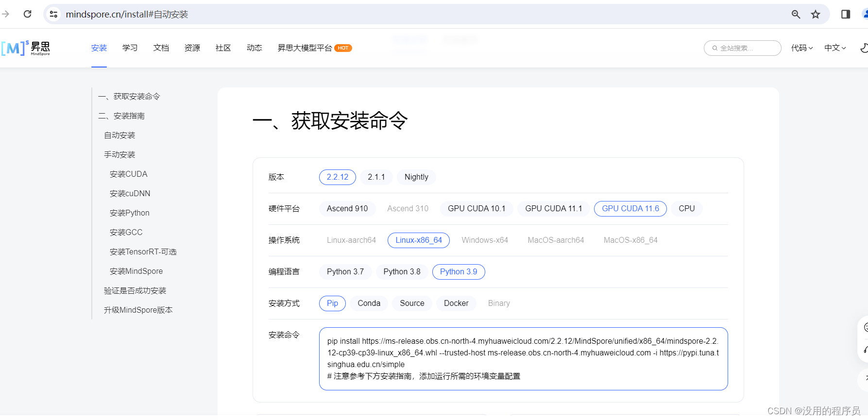The height and width of the screenshot is (420, 868).
Task: Jump to 安装MindSpore section
Action: (x=136, y=271)
